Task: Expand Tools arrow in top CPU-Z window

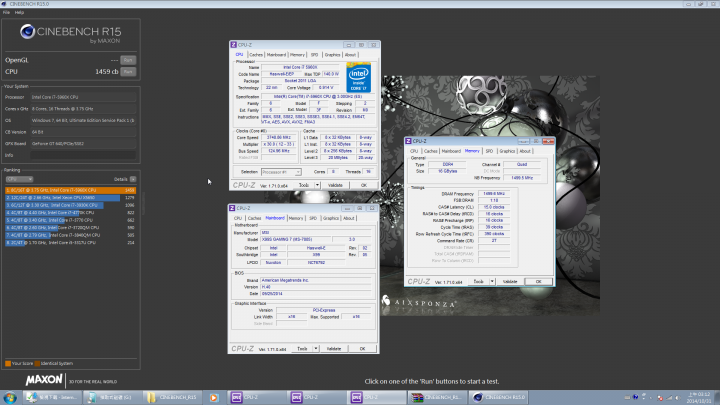Action: (317, 185)
